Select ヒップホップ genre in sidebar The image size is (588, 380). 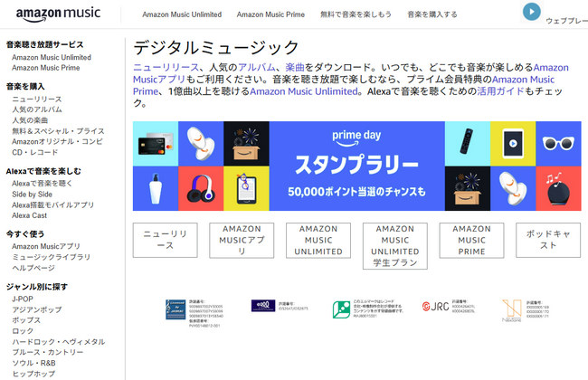coord(33,374)
